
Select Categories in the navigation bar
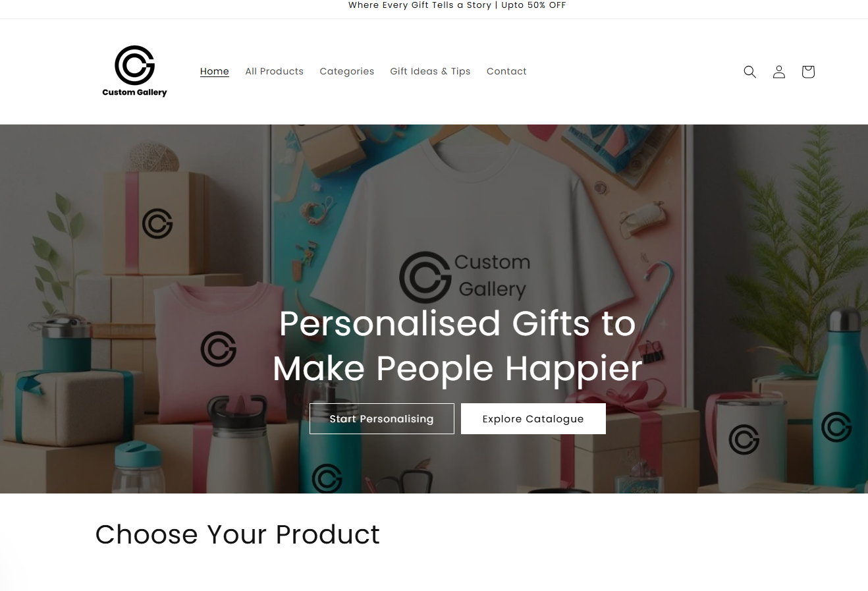[x=347, y=71]
